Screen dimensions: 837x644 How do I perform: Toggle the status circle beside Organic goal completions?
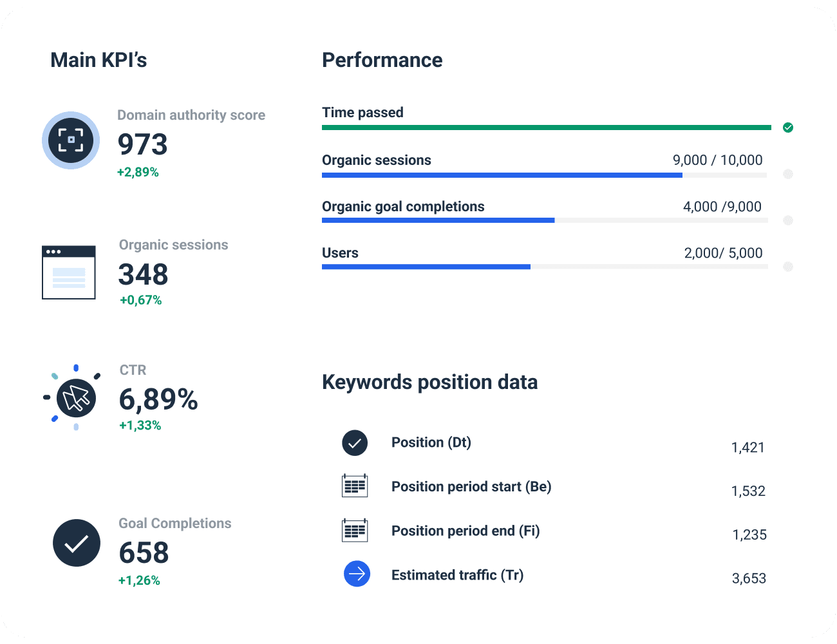pyautogui.click(x=788, y=220)
